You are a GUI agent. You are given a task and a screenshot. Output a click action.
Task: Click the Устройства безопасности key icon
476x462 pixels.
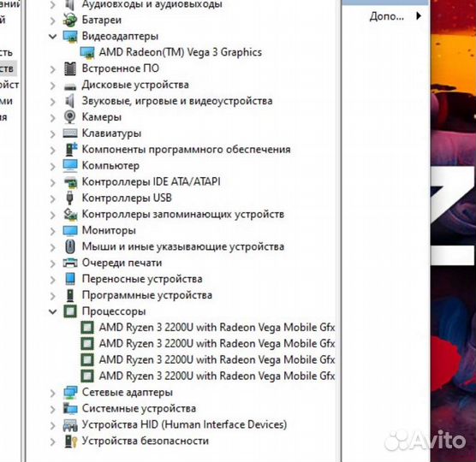coord(71,441)
